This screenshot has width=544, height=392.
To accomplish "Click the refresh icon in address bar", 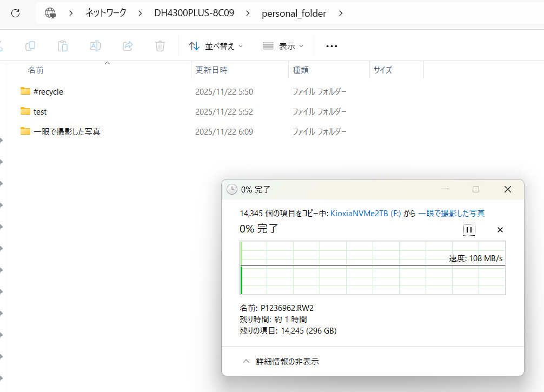I will (15, 13).
